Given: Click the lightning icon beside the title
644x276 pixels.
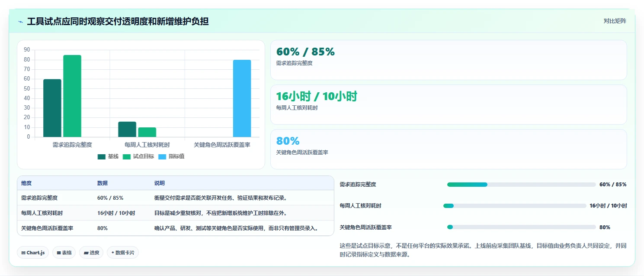Looking at the screenshot, I should (20, 21).
